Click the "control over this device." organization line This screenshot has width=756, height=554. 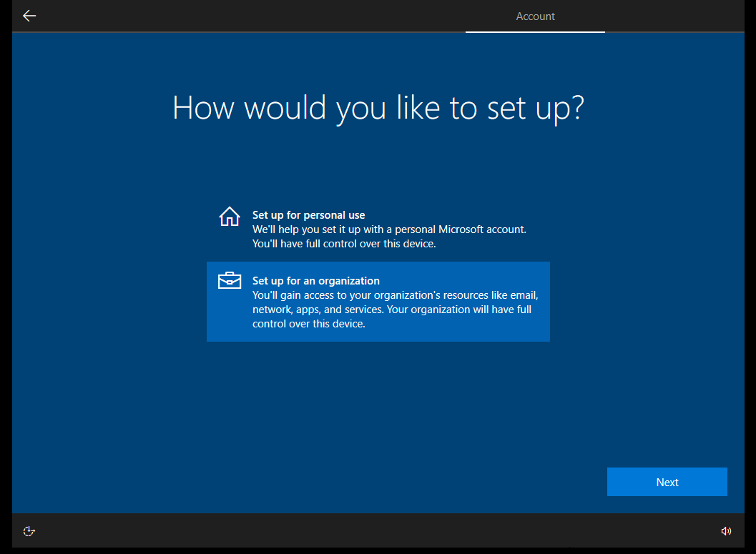(308, 324)
